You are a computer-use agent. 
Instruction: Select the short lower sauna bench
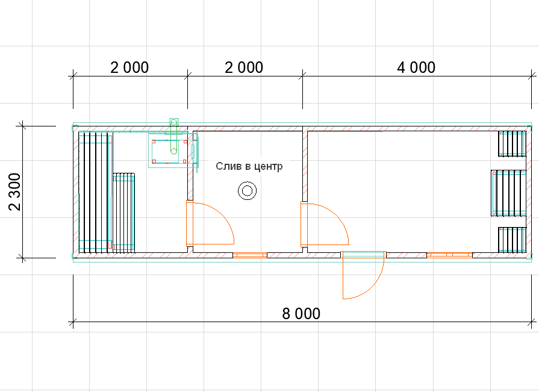[x=123, y=213]
